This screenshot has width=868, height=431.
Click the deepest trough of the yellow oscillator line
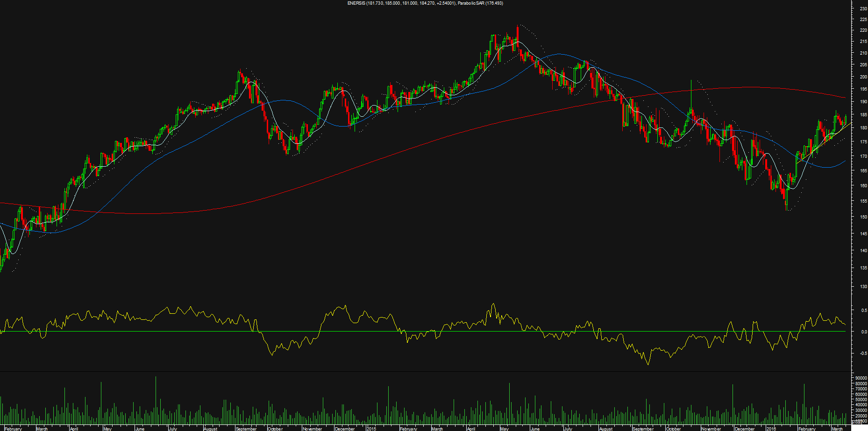[648, 364]
